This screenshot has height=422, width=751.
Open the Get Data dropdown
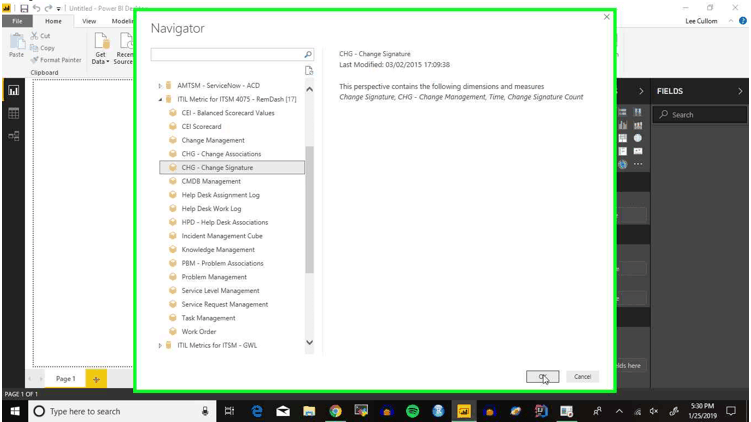pyautogui.click(x=100, y=49)
